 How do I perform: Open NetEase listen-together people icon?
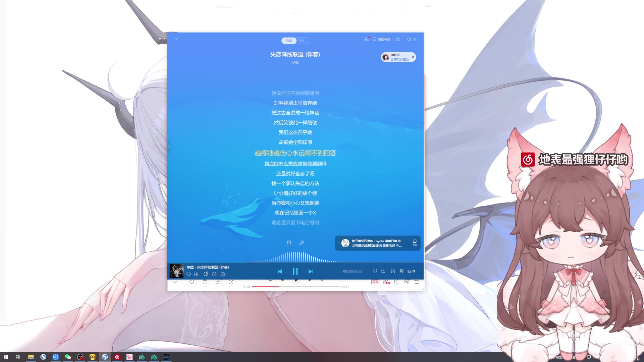tap(407, 282)
